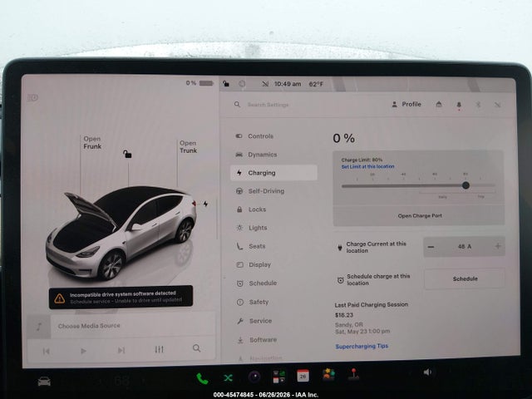Viewport: 532px width, 399px height.
Task: Tap Choose Media Source
Action: coord(89,326)
